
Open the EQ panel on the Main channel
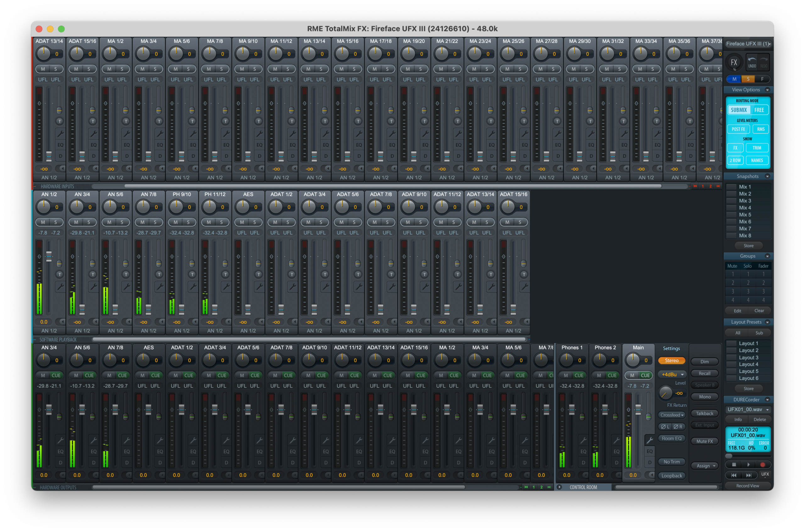coord(649,451)
